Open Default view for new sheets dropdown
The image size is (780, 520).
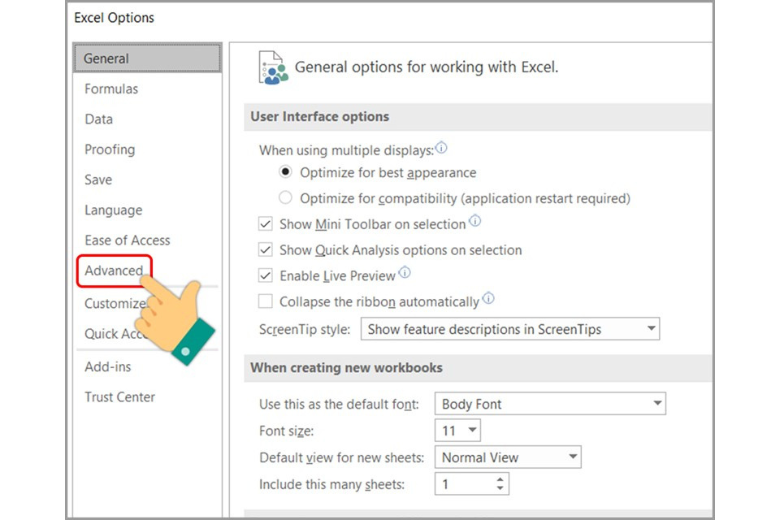508,457
